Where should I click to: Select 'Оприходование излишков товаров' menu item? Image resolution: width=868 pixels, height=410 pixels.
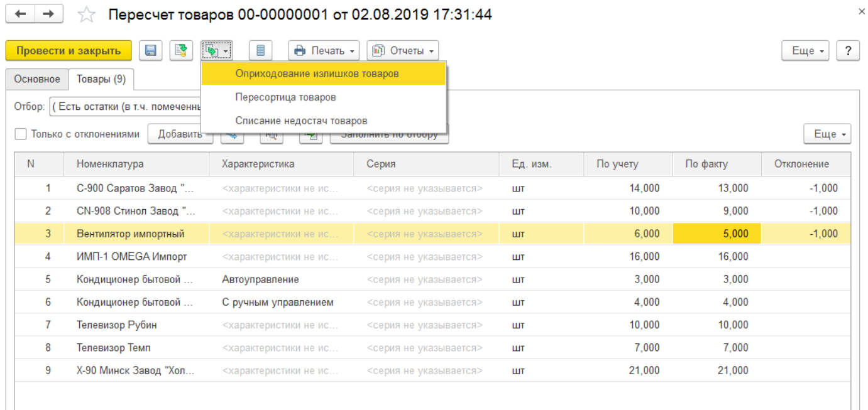(x=317, y=73)
